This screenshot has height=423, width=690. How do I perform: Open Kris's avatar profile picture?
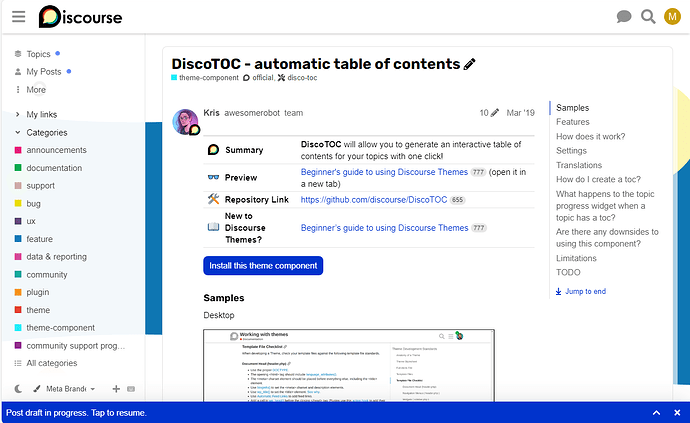(185, 122)
